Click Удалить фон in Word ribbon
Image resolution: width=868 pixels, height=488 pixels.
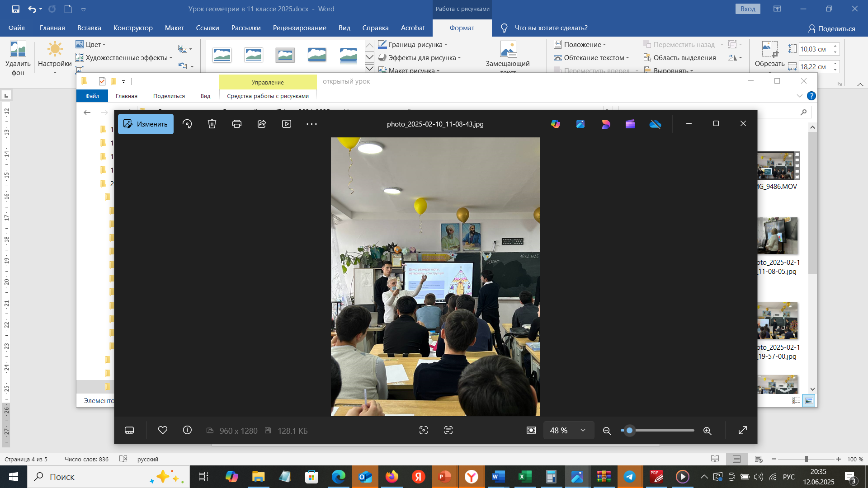coord(18,58)
